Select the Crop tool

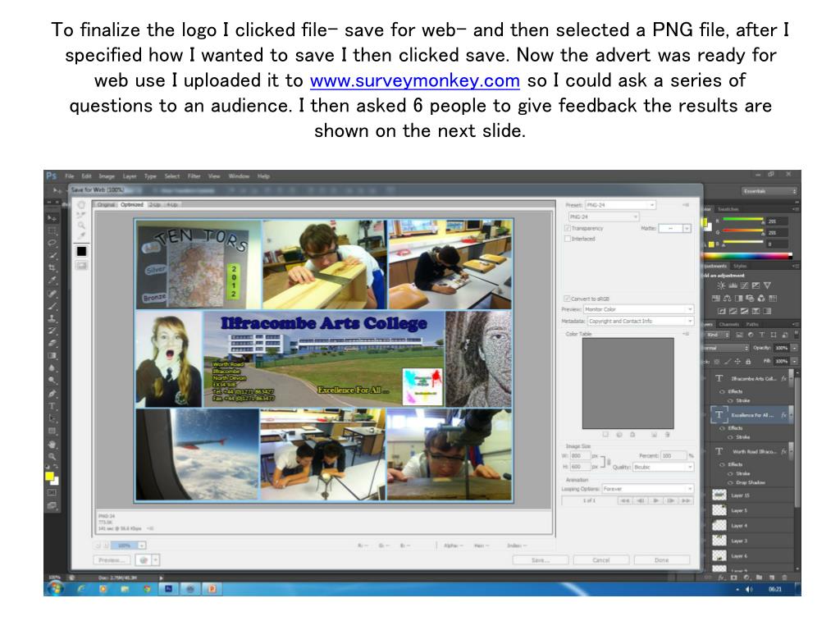coord(52,267)
